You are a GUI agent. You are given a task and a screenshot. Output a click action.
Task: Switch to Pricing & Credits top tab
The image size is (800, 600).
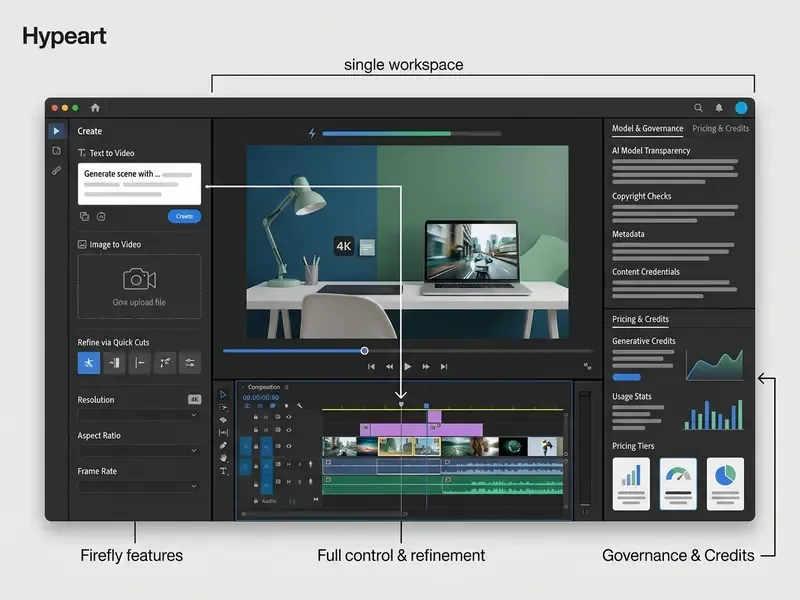720,129
